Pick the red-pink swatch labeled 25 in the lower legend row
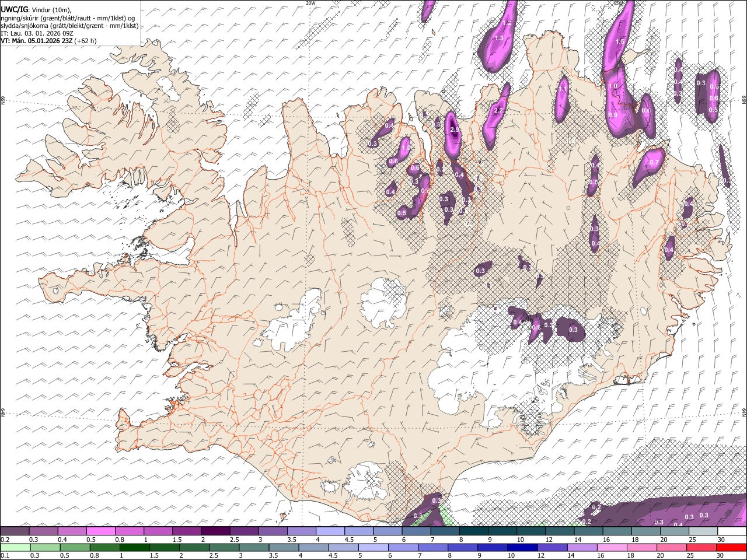 [701, 547]
